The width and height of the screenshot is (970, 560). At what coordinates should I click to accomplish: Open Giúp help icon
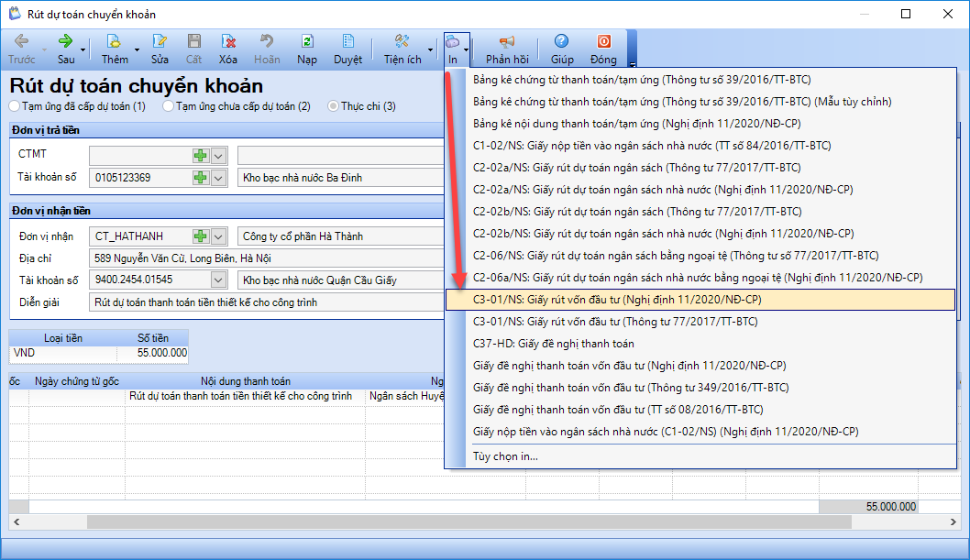[x=562, y=41]
